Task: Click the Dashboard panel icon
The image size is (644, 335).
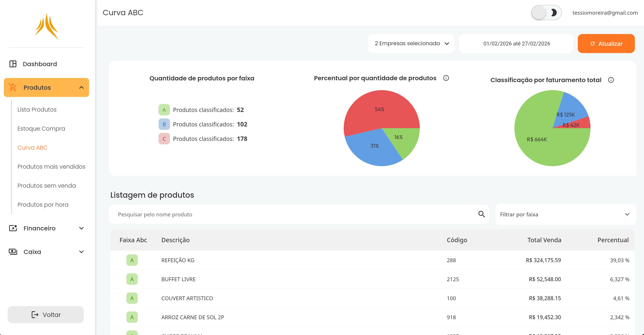Action: click(x=13, y=64)
